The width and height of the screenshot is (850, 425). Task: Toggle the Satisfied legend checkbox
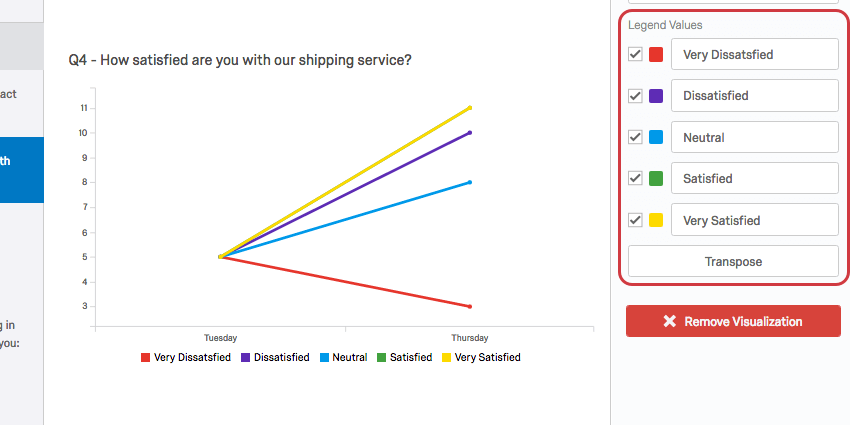(x=635, y=178)
